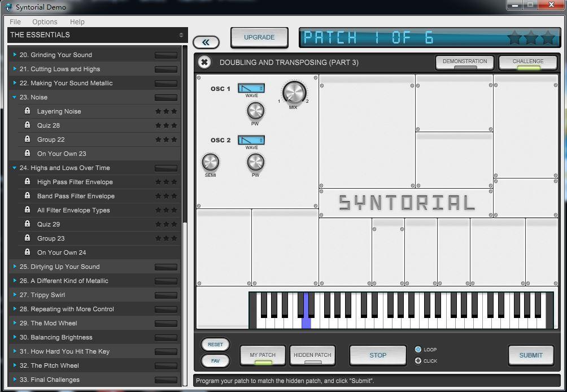
Task: Click the lock icon beside High Pass Filter Envelope
Action: pyautogui.click(x=27, y=181)
